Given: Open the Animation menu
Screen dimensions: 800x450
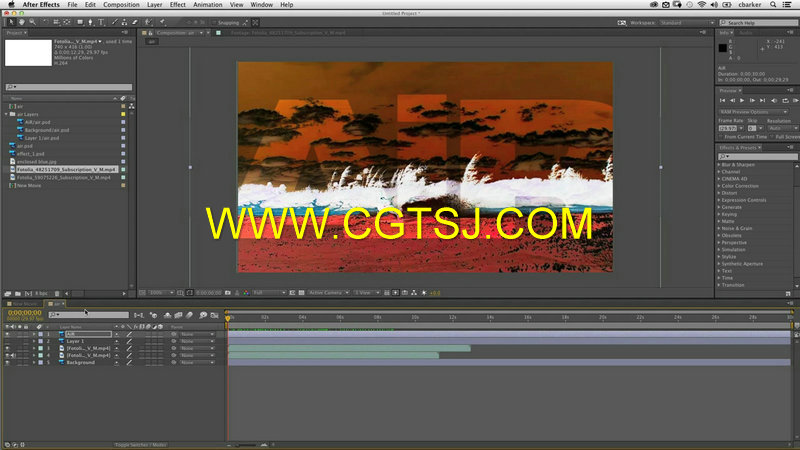Looking at the screenshot, I should 208,5.
